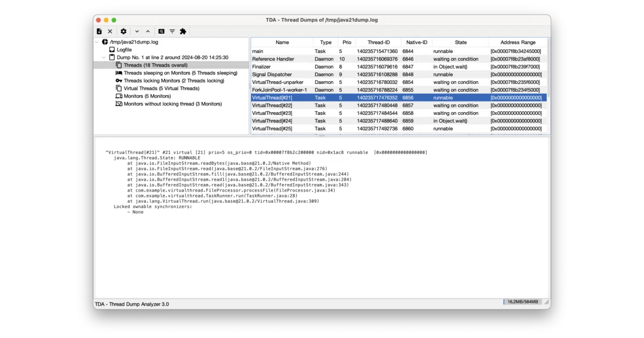Click the pie-chart icon beside /tmp/java21dump.log
This screenshot has height=338, width=644.
[x=105, y=42]
